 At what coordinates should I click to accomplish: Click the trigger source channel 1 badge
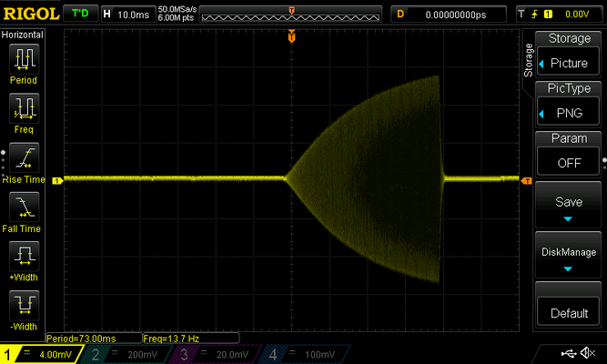coord(548,15)
